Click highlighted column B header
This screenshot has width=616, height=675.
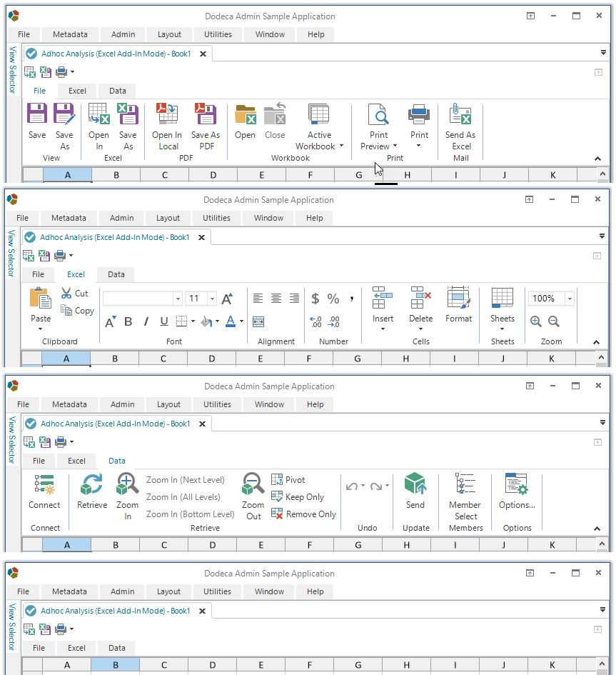tap(116, 665)
